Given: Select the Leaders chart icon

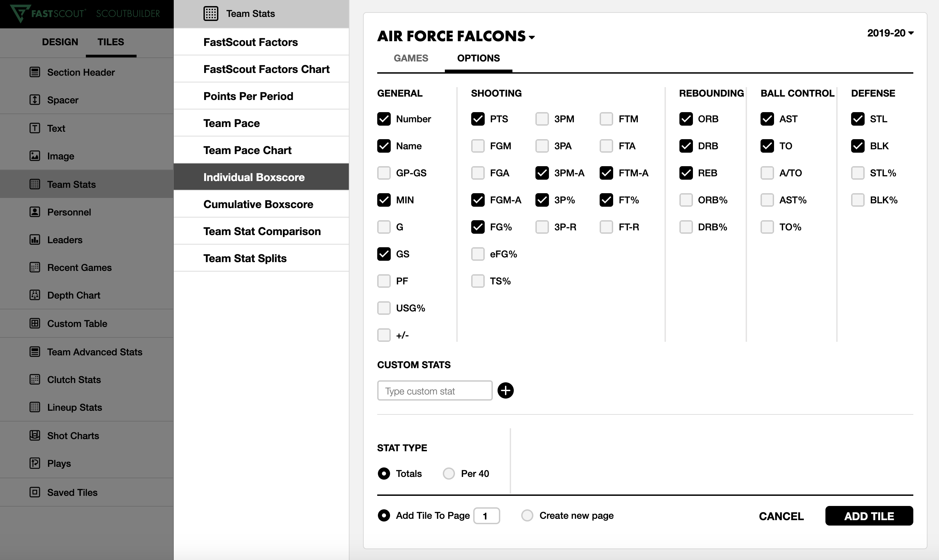Looking at the screenshot, I should pyautogui.click(x=35, y=239).
